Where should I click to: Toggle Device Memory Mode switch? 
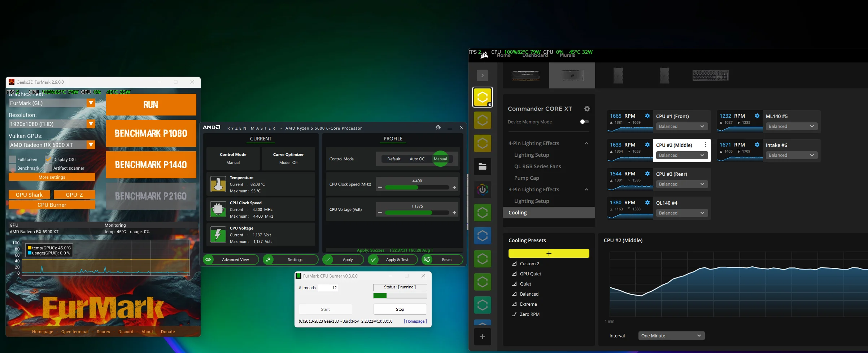(x=584, y=122)
